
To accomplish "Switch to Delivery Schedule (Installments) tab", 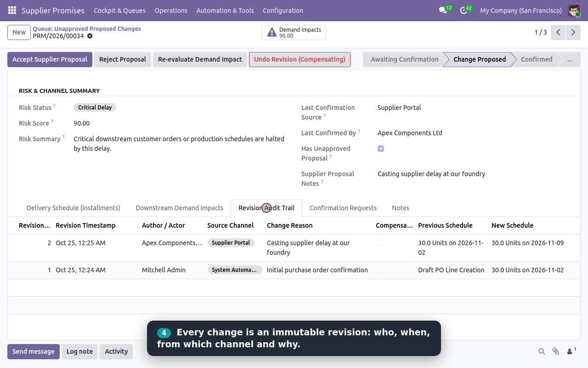I will pyautogui.click(x=73, y=208).
